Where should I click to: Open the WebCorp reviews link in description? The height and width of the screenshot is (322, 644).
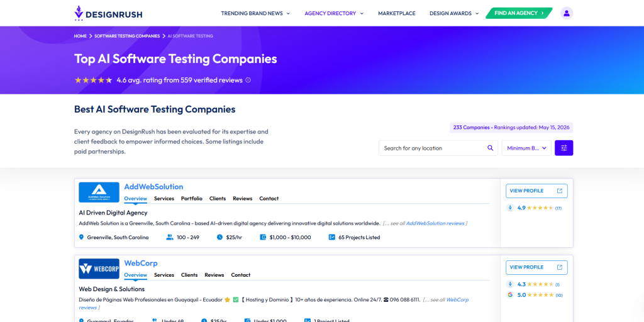coord(457,300)
